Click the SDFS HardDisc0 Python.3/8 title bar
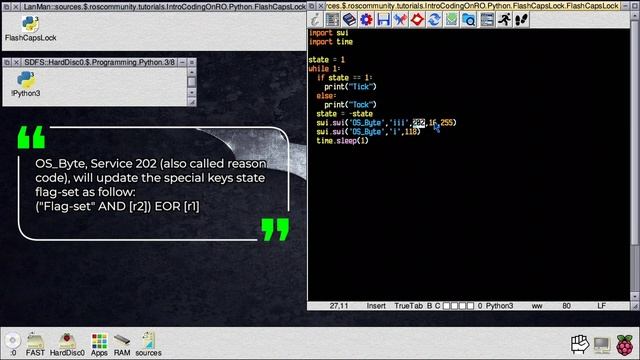 click(x=99, y=62)
